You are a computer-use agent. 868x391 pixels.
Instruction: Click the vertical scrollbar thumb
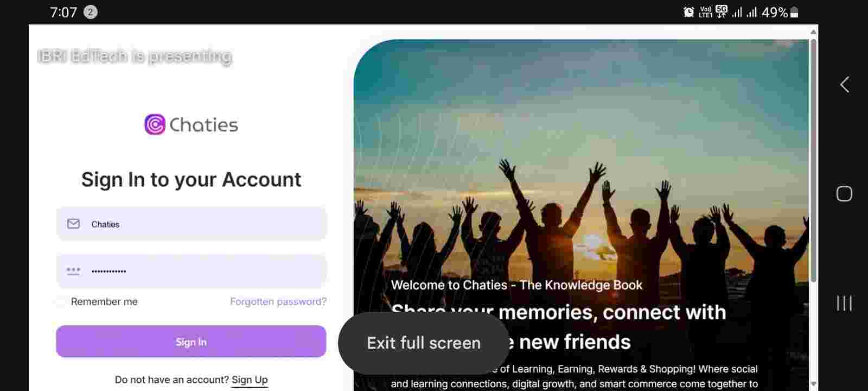(x=813, y=160)
